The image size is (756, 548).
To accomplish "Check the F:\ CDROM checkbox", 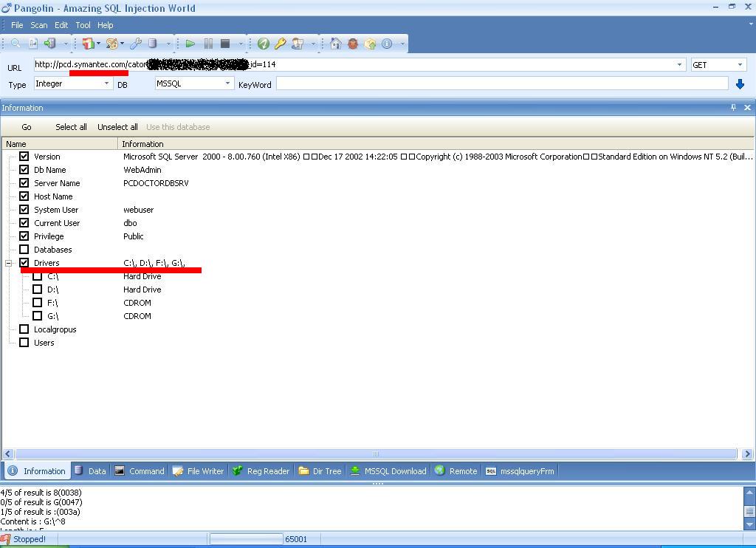I will coord(37,303).
